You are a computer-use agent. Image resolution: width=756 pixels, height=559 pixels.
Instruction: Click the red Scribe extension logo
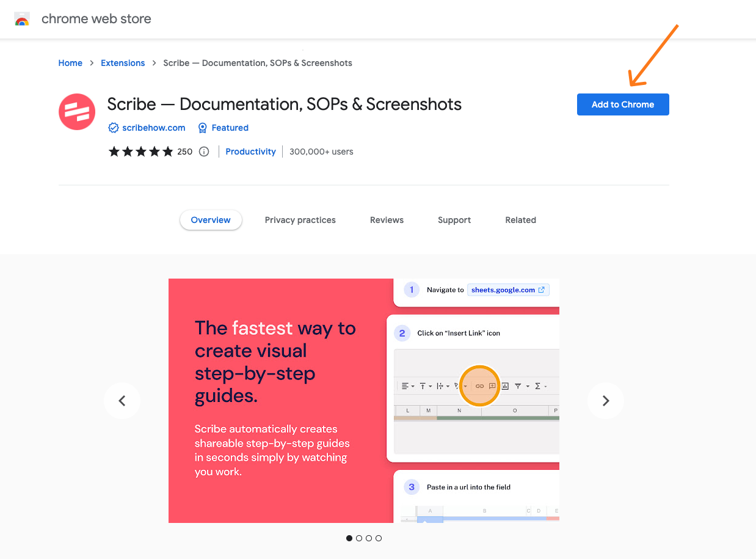tap(77, 112)
